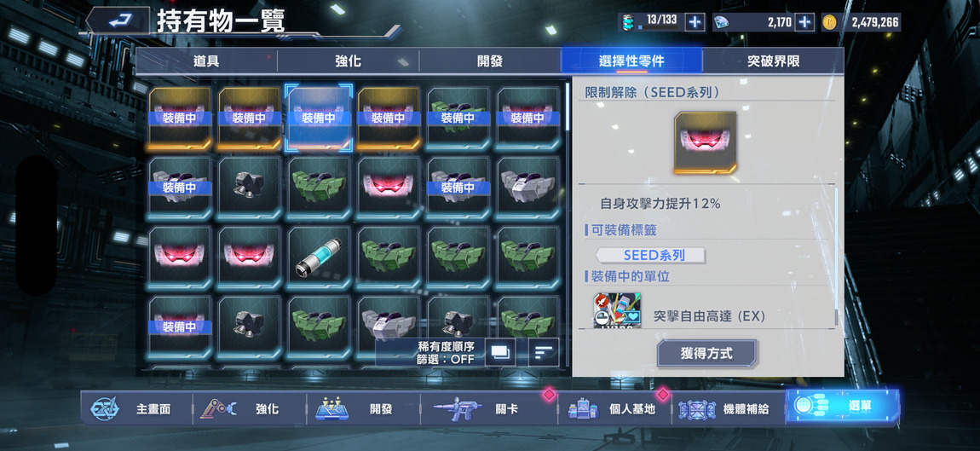Select the first gold equipped part
The width and height of the screenshot is (980, 451).
pyautogui.click(x=179, y=119)
